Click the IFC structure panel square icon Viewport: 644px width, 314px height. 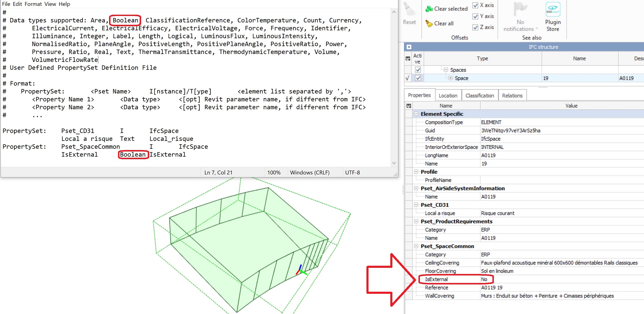click(x=409, y=47)
